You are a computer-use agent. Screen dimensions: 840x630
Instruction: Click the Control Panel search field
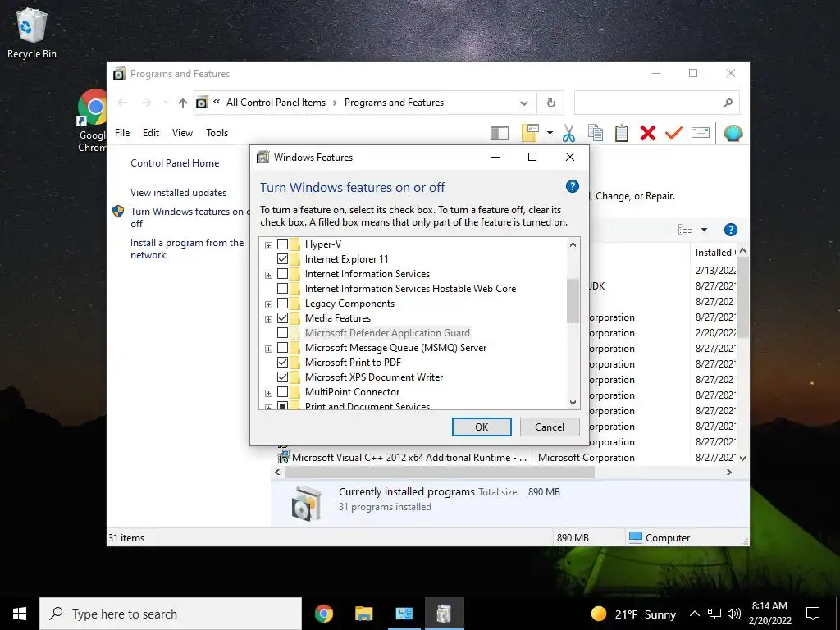657,103
